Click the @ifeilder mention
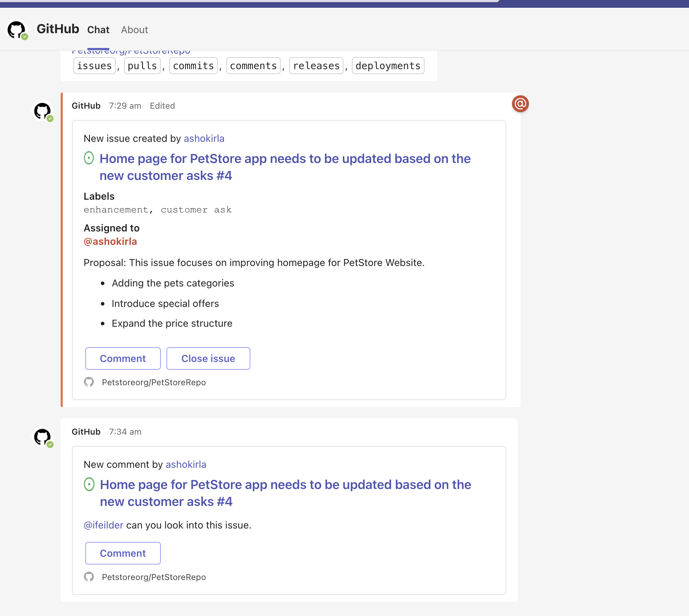 [103, 525]
